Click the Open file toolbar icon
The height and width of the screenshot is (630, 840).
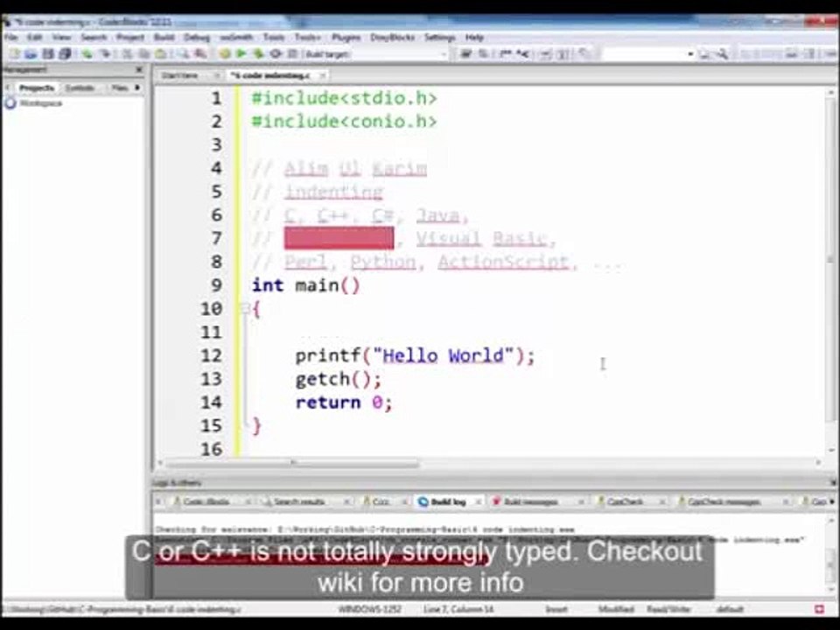tap(31, 53)
